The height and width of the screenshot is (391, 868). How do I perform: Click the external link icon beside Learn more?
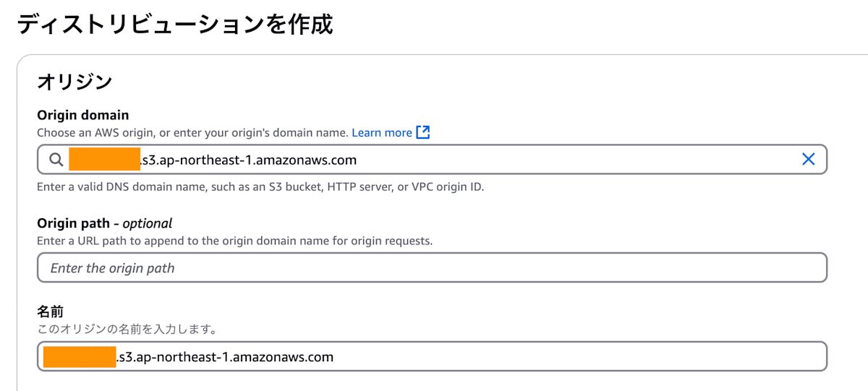click(x=423, y=132)
